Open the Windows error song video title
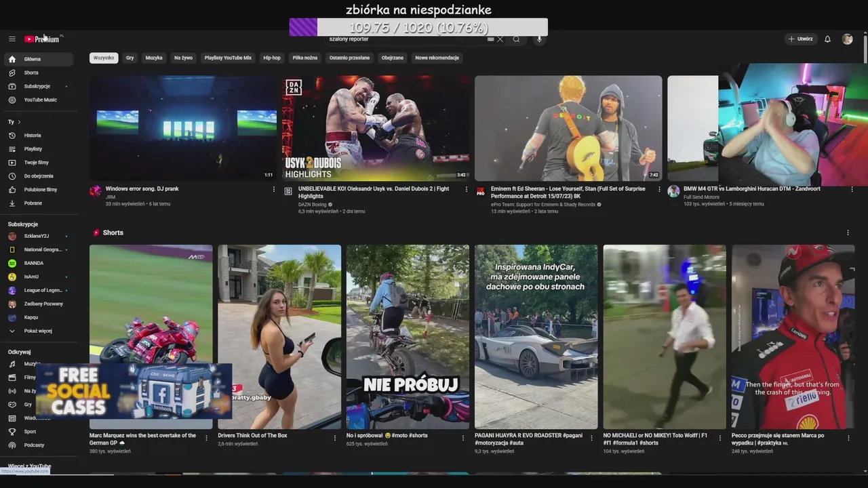868x488 pixels. pos(142,189)
